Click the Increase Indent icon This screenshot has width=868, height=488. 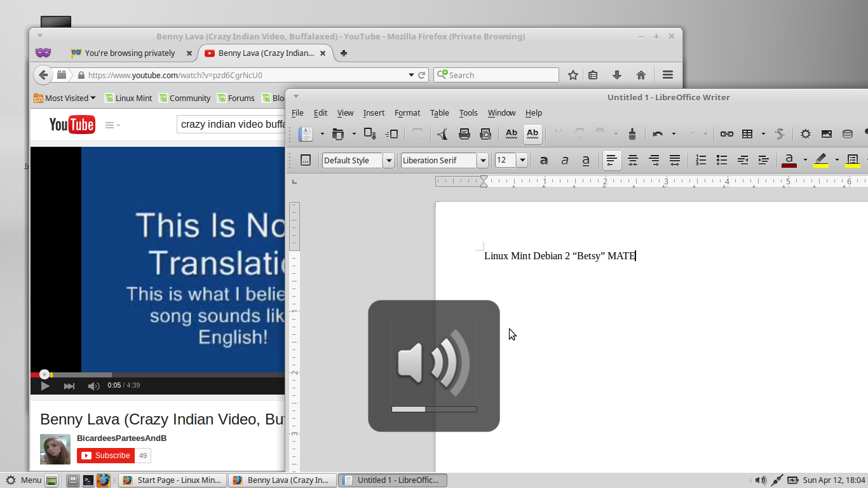click(x=764, y=160)
